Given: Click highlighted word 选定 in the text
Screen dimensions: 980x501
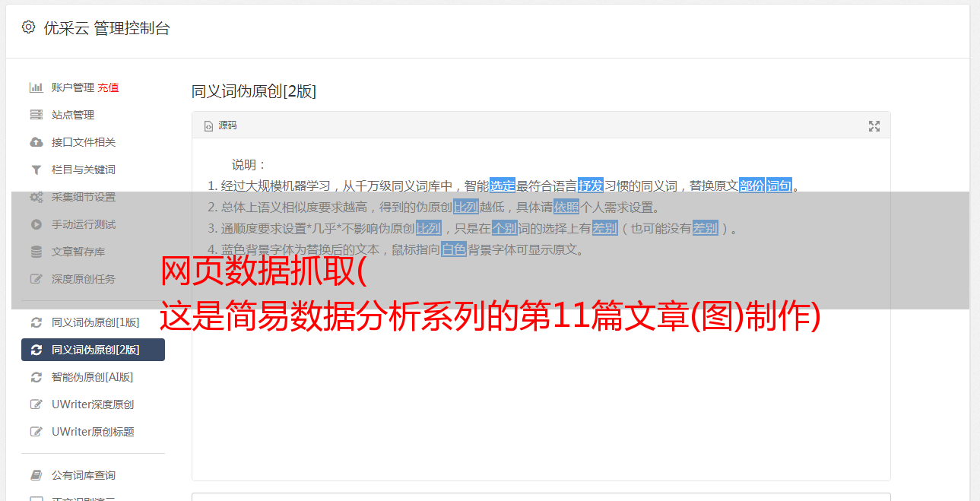Looking at the screenshot, I should coord(503,185).
